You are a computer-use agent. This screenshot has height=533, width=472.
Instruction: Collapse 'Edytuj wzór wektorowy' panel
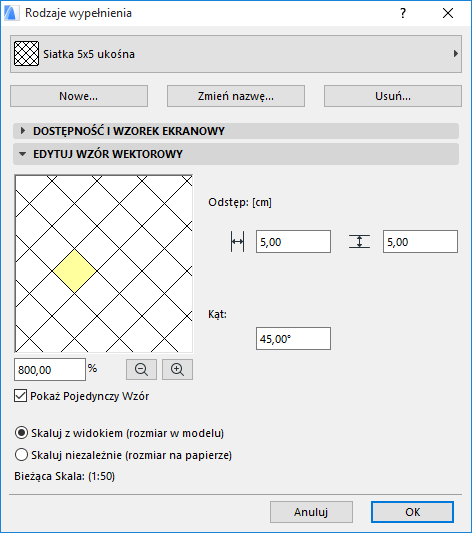236,154
